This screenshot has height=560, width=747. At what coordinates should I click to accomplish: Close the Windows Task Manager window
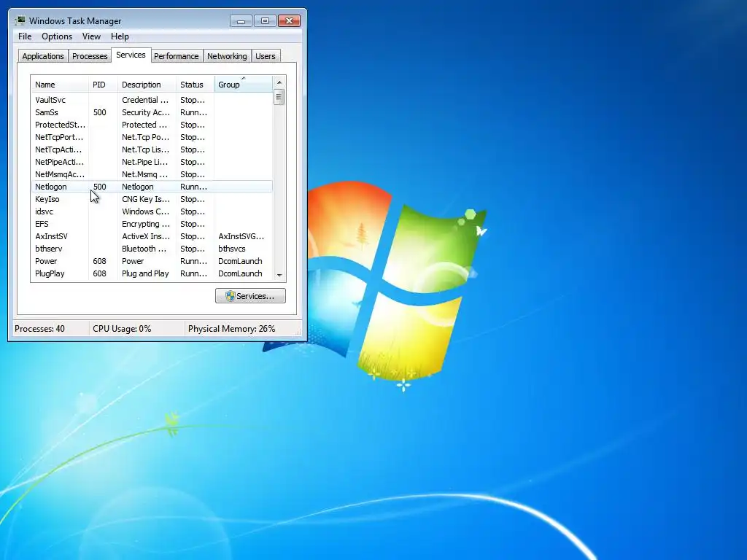click(x=289, y=21)
